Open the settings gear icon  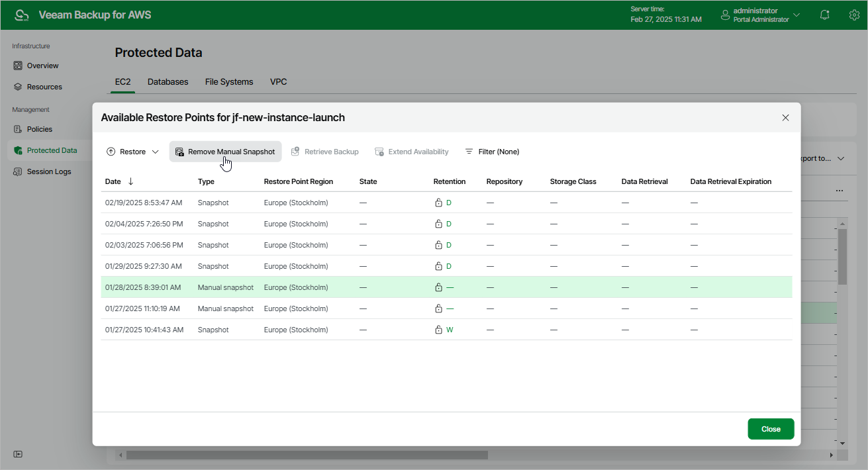point(854,15)
